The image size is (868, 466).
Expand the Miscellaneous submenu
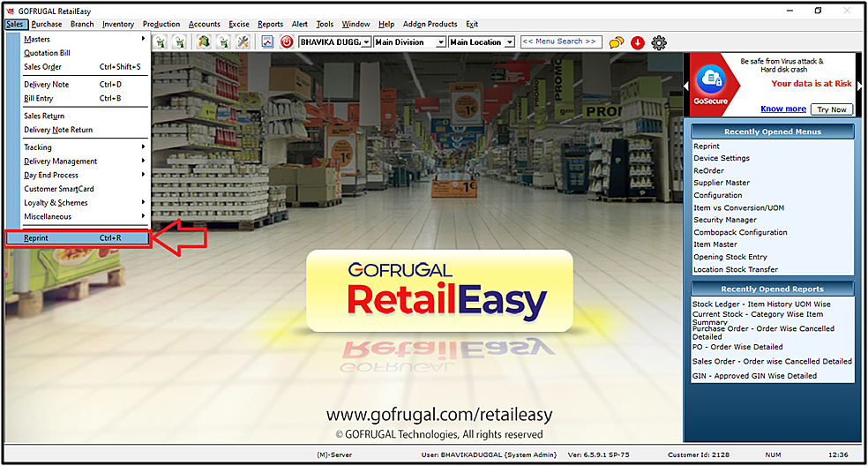pyautogui.click(x=85, y=216)
